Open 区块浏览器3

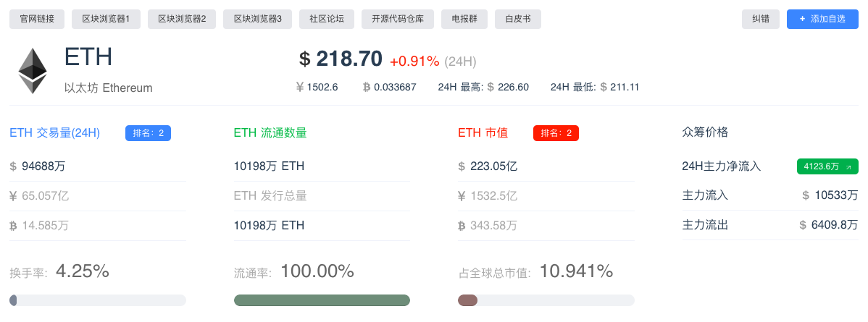[x=257, y=19]
